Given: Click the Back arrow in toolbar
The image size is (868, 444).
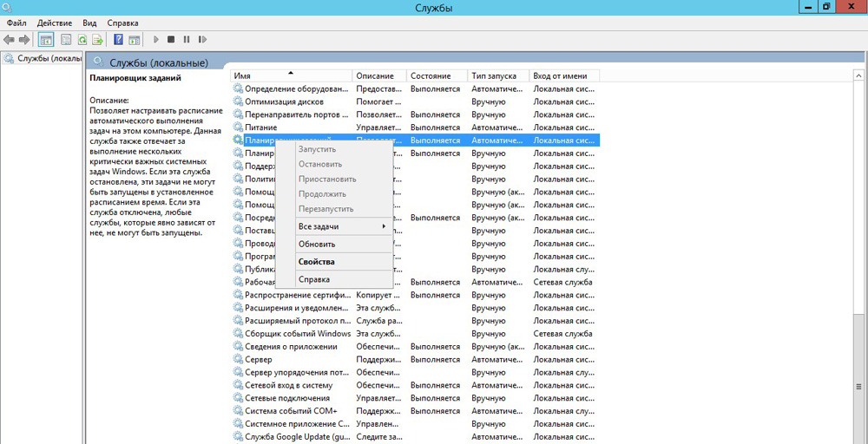Looking at the screenshot, I should tap(9, 40).
